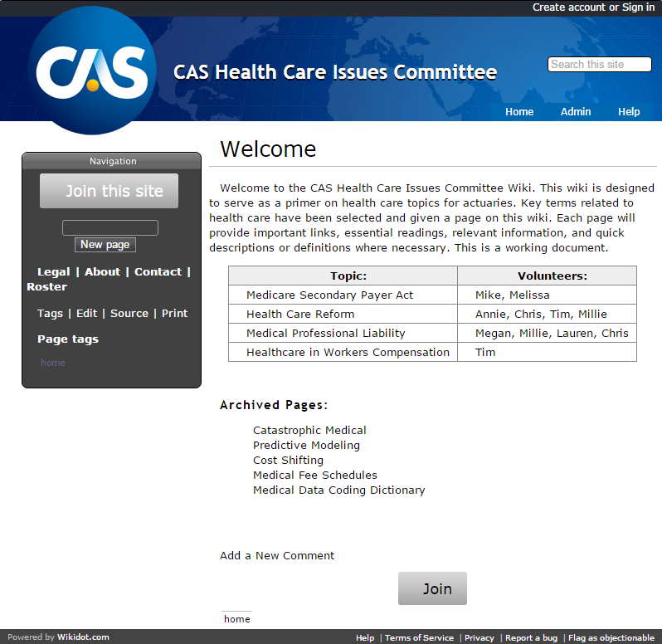
Task: Open the Create account link
Action: 569,7
